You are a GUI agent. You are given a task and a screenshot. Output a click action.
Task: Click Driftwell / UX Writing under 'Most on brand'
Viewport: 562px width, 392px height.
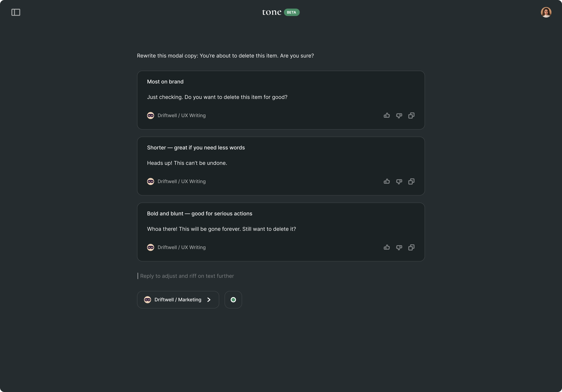click(x=181, y=116)
